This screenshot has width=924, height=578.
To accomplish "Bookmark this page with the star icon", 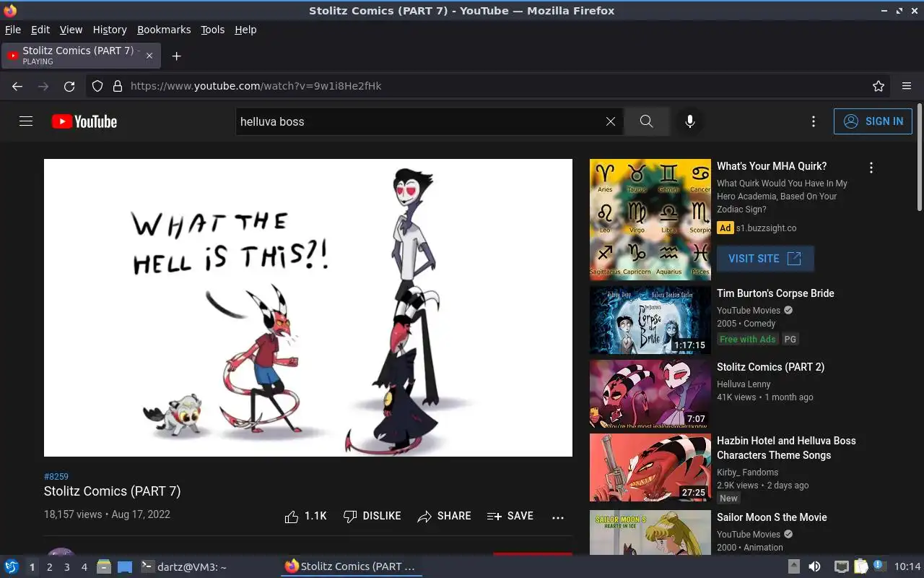I will (879, 86).
